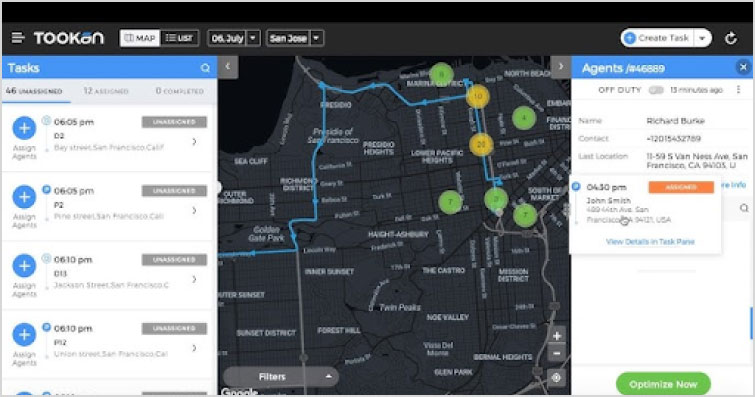Toggle the OFF DUTY switch
This screenshot has height=397, width=755.
pos(656,90)
